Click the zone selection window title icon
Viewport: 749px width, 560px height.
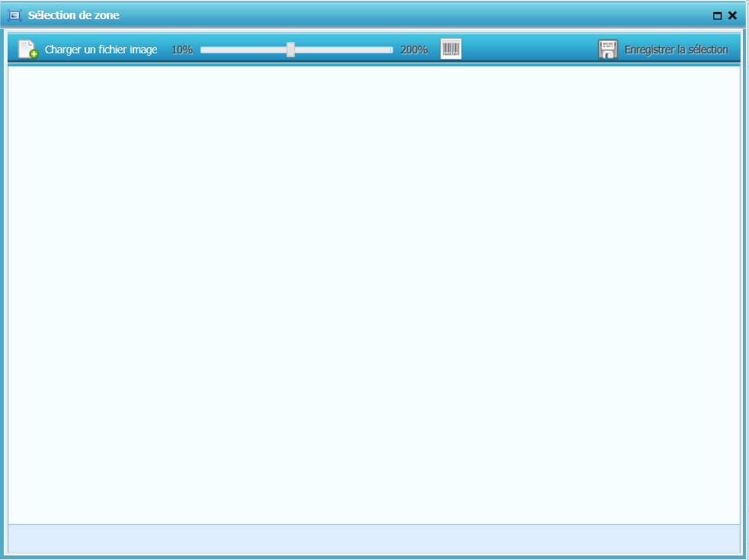[14, 15]
